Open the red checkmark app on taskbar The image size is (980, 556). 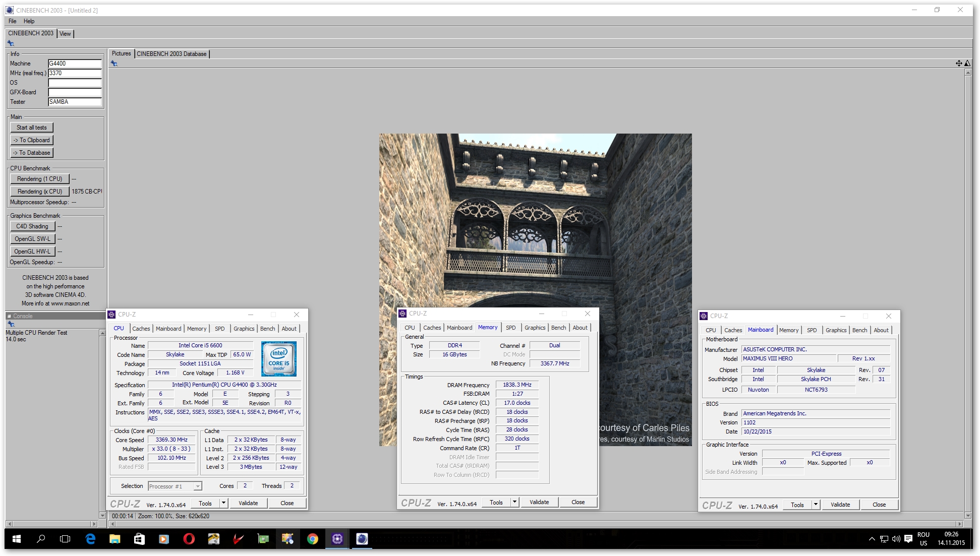[238, 539]
